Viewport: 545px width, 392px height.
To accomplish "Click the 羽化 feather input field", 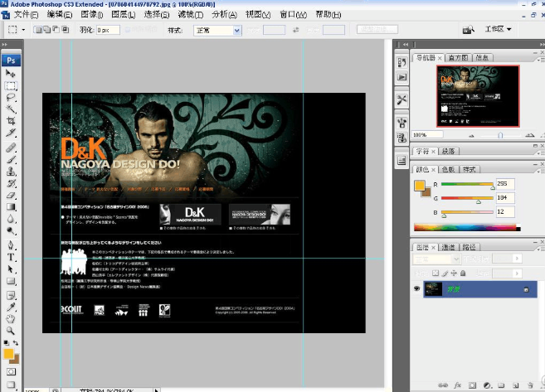I will 108,30.
